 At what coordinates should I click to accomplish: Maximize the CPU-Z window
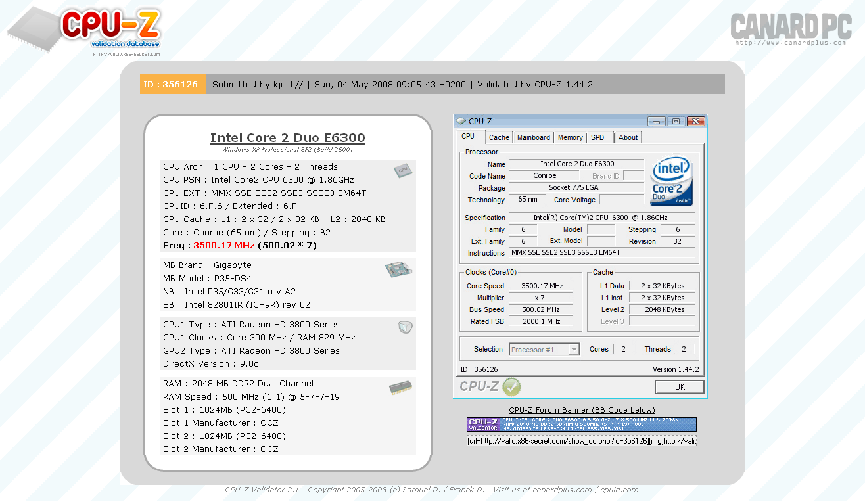tap(676, 121)
